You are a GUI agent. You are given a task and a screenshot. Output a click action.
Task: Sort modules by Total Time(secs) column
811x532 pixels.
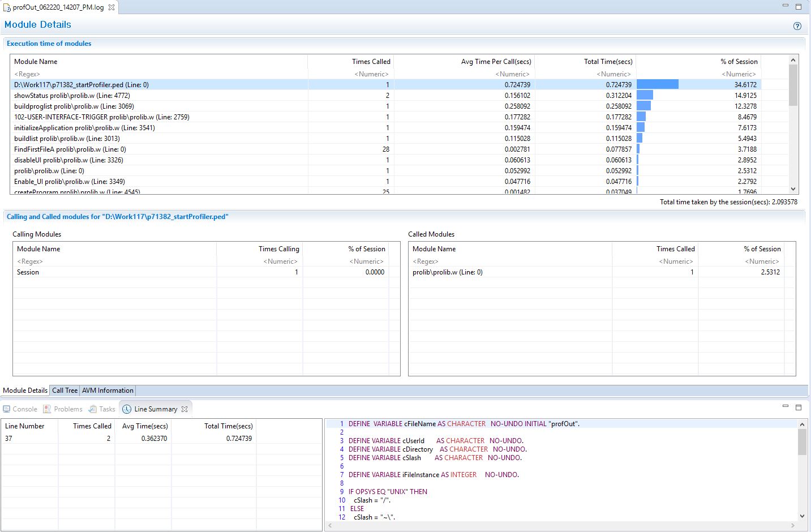pyautogui.click(x=608, y=61)
